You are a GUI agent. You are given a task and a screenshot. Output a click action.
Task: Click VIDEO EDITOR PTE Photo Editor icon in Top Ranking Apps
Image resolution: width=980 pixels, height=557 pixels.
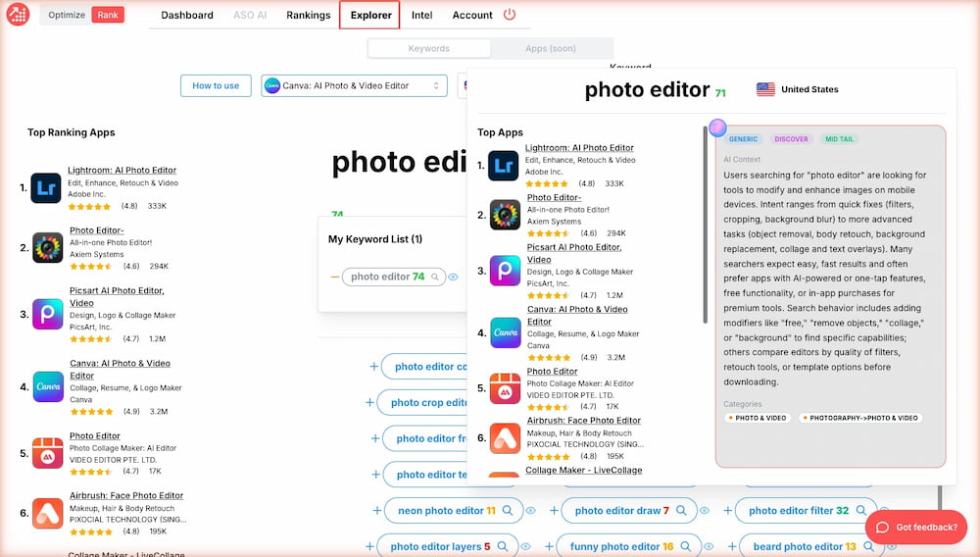click(x=47, y=454)
